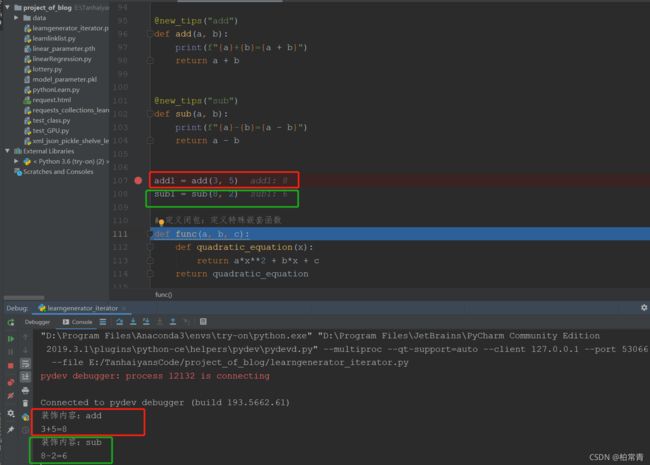Click Show Execution Point icon
650x465 pixels.
(103, 322)
